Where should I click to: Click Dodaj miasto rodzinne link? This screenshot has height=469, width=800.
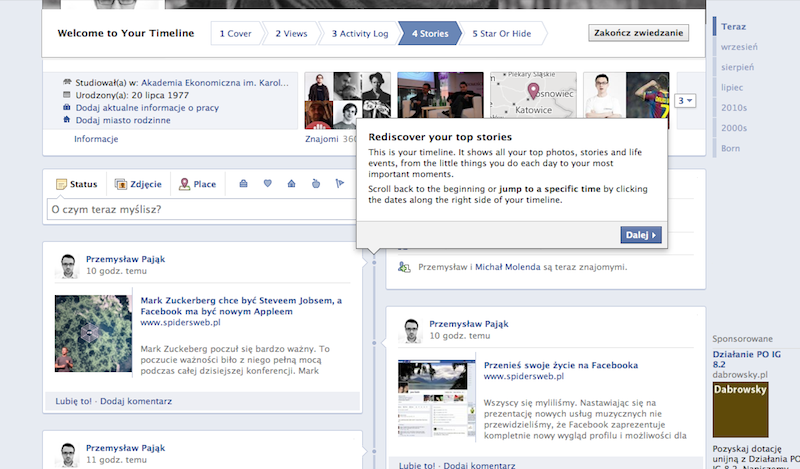(x=123, y=120)
